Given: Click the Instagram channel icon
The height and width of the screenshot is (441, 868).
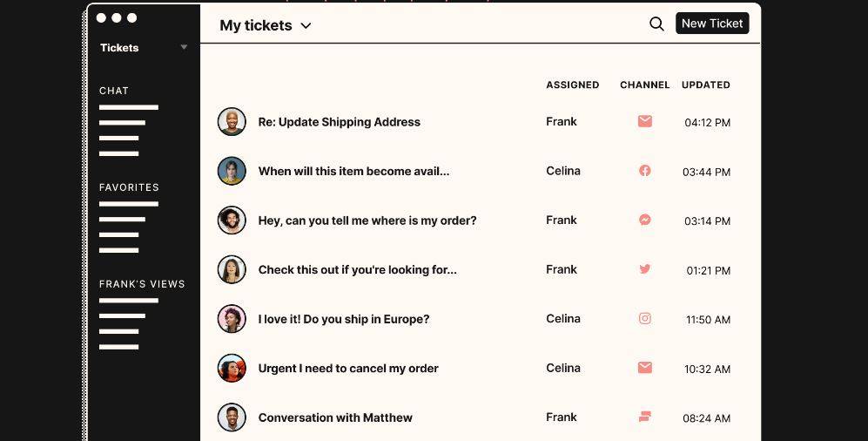Looking at the screenshot, I should point(645,319).
